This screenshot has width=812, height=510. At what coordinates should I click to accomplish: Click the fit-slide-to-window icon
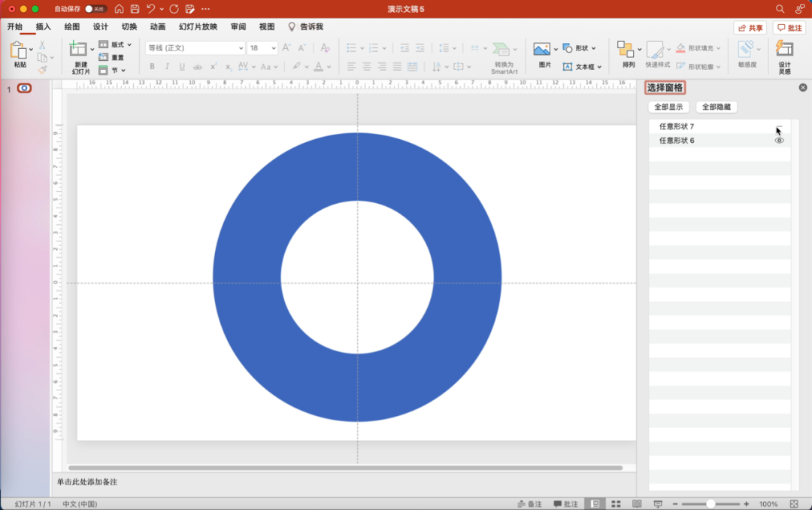(x=794, y=504)
